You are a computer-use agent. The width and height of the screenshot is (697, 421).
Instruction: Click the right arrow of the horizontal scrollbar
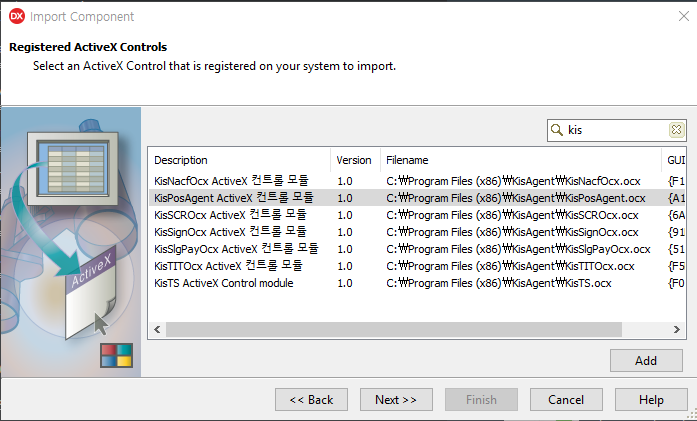(677, 329)
